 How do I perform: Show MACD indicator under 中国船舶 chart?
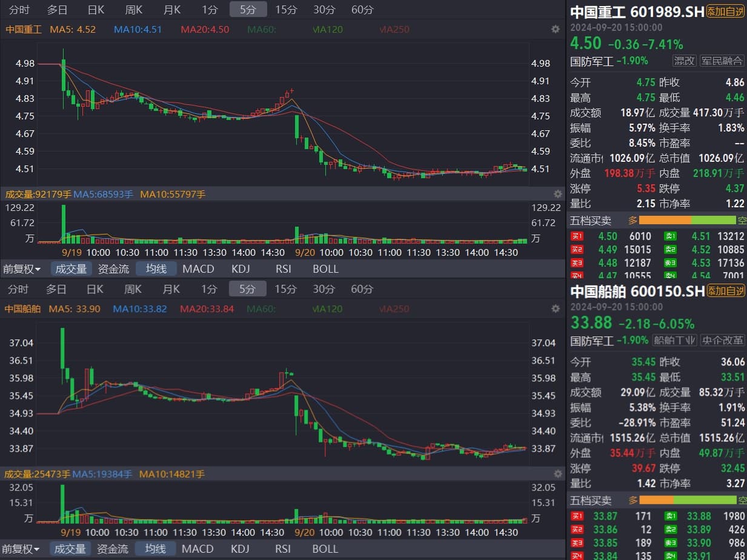(198, 549)
